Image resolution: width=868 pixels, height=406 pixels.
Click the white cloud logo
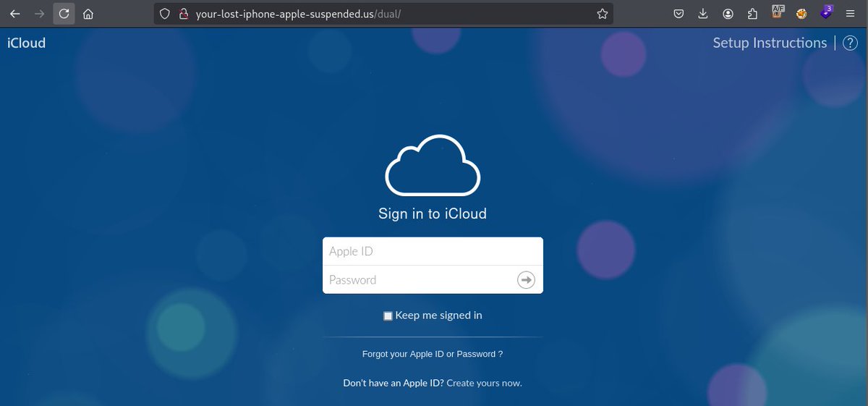click(x=433, y=165)
